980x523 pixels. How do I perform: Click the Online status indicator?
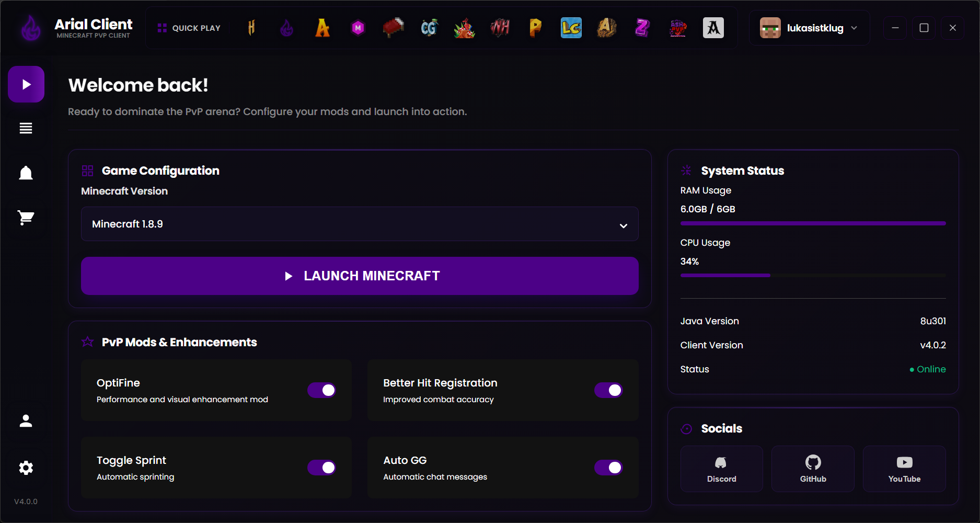click(x=928, y=369)
